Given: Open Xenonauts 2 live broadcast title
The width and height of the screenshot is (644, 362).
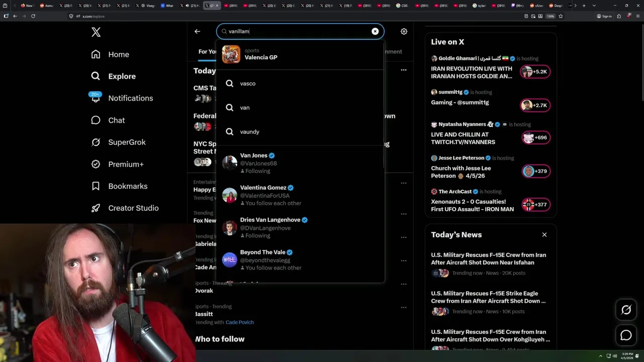Looking at the screenshot, I should coord(472,205).
